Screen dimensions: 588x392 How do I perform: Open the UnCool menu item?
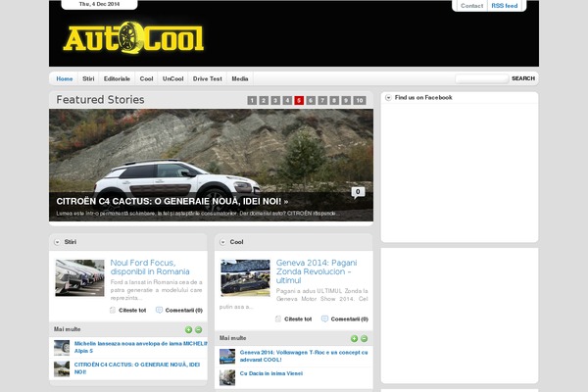172,78
